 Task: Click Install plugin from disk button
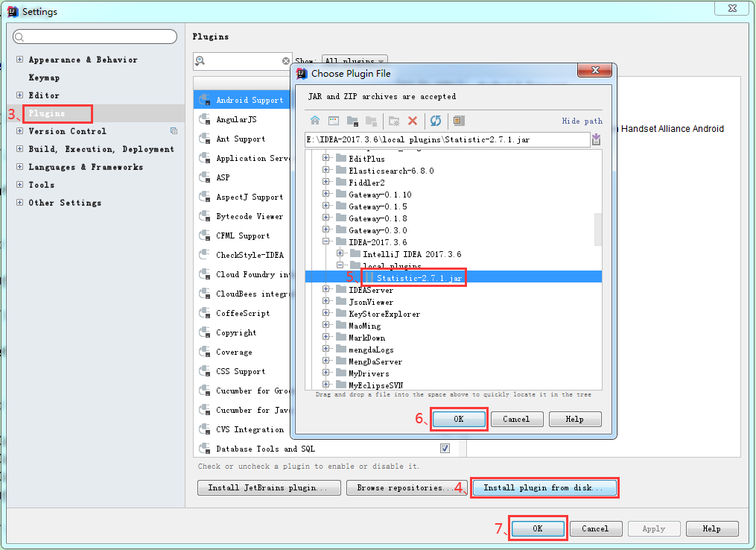pyautogui.click(x=544, y=487)
